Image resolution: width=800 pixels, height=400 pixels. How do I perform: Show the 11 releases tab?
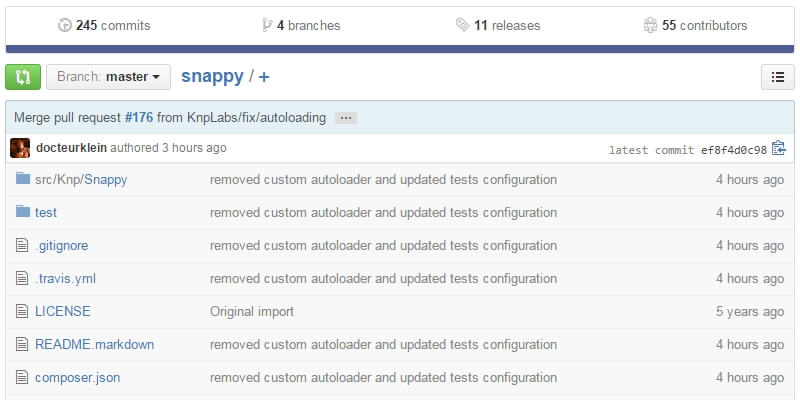click(498, 25)
